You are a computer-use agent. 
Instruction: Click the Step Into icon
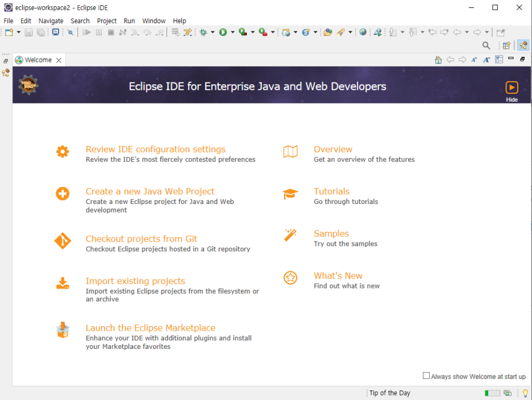(135, 32)
